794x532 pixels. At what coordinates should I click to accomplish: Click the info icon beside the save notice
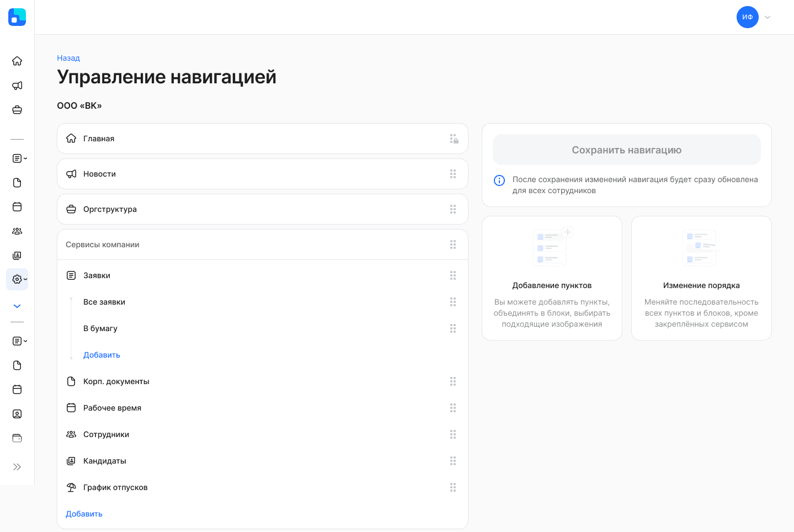coord(499,180)
